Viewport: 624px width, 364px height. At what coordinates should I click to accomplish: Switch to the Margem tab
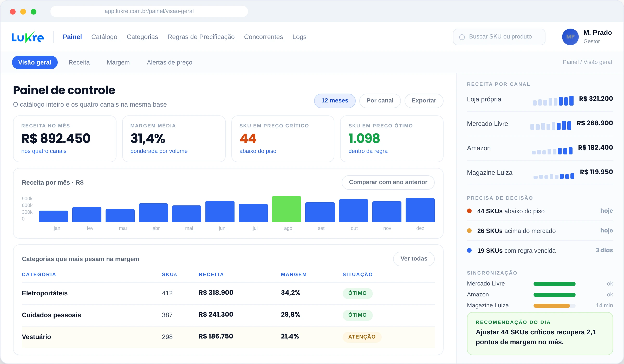point(118,62)
